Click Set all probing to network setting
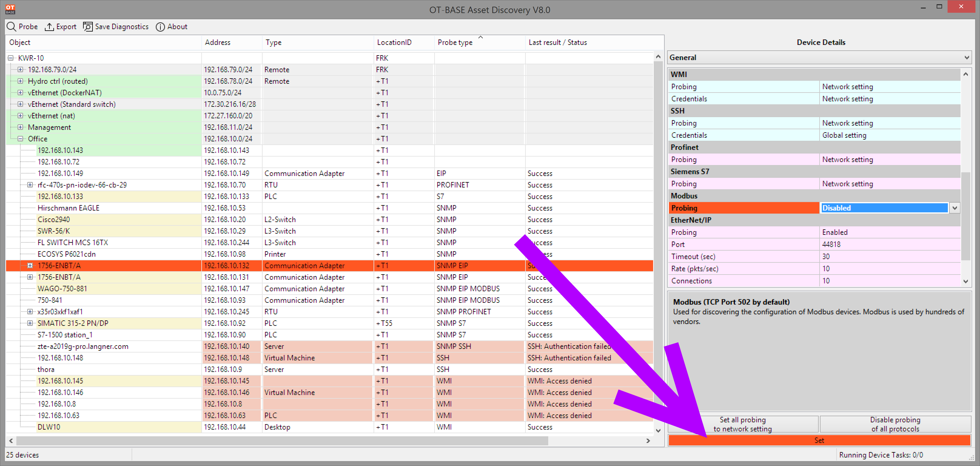Image resolution: width=980 pixels, height=466 pixels. tap(743, 424)
